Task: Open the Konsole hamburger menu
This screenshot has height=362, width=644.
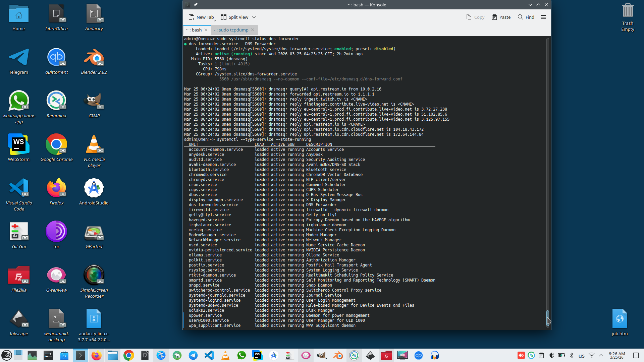Action: pyautogui.click(x=543, y=17)
